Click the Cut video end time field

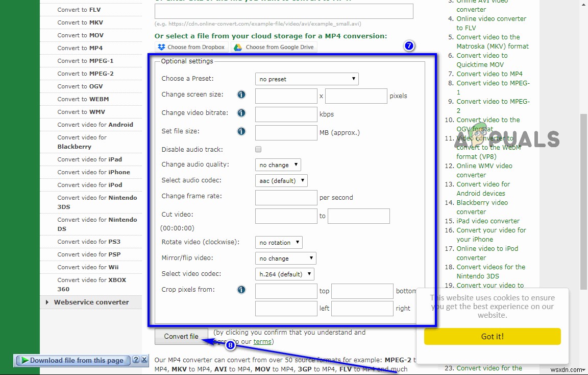[359, 216]
